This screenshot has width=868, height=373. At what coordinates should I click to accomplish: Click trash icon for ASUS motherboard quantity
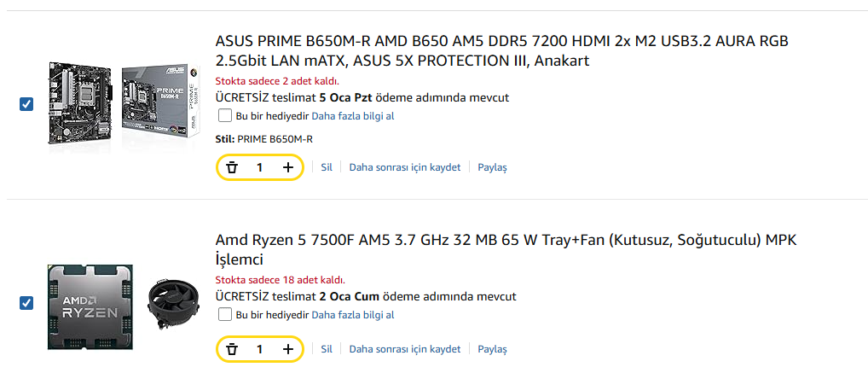(232, 167)
